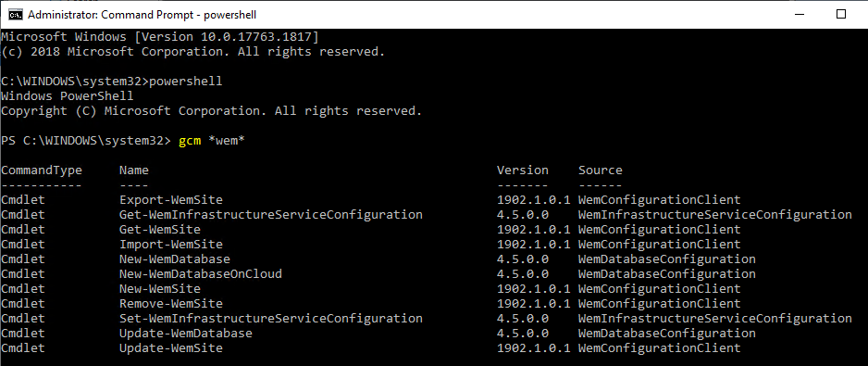Click the Windows version line text
This screenshot has height=366, width=868.
[x=160, y=37]
